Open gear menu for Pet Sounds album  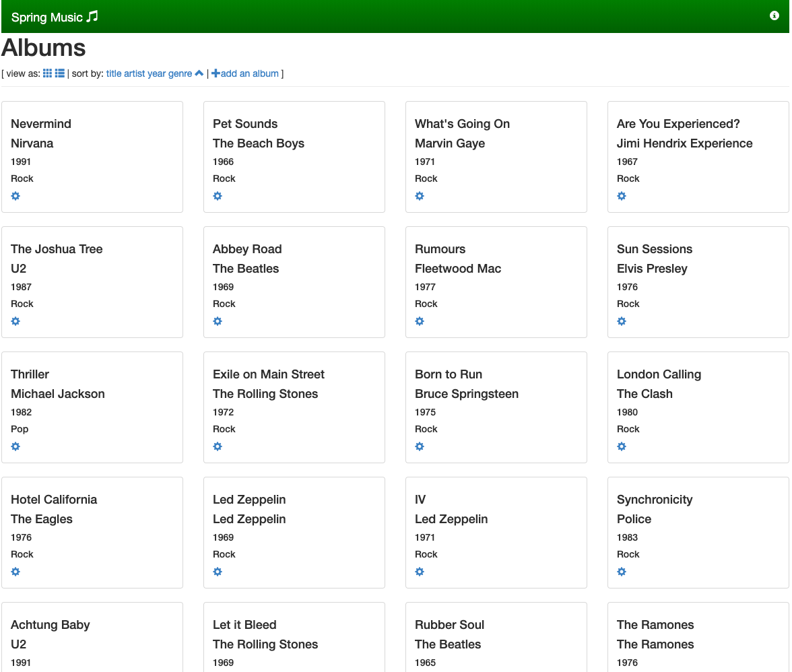point(218,196)
